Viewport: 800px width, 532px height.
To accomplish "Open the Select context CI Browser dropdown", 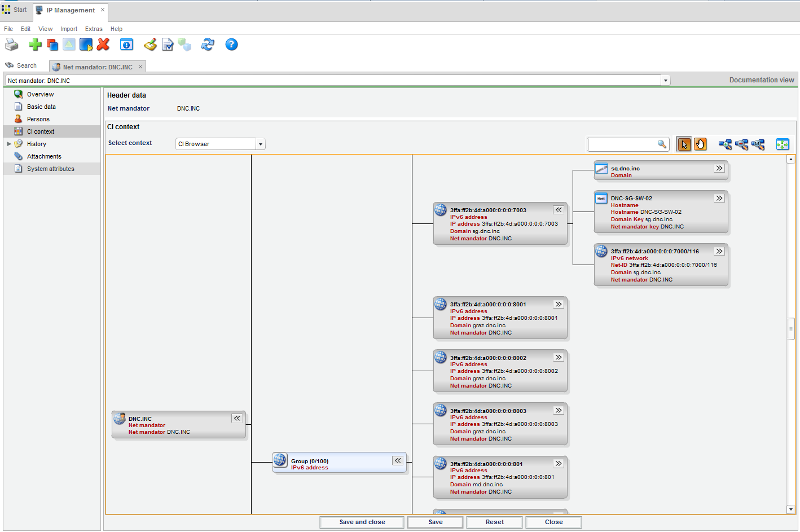I will pos(260,144).
